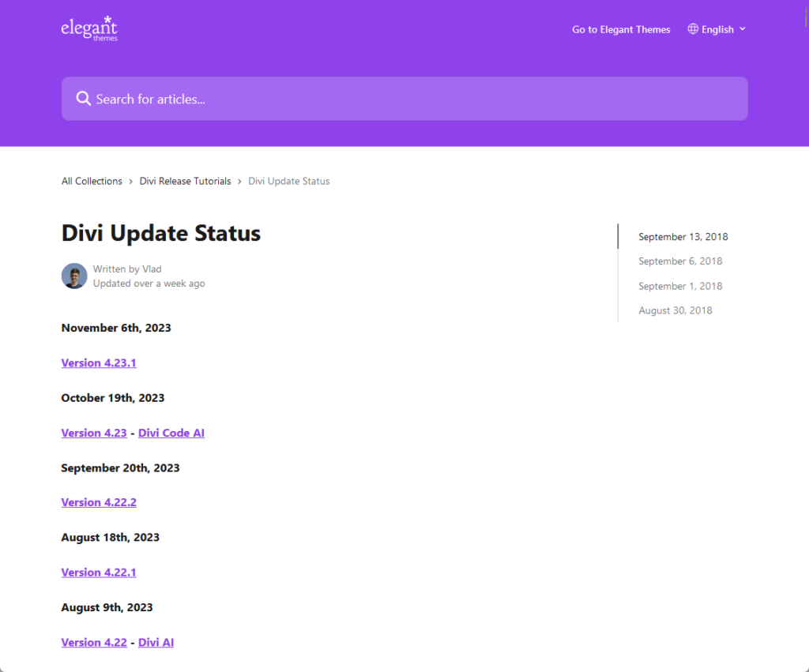Image resolution: width=809 pixels, height=672 pixels.
Task: Jump to September 6, 2018 section
Action: [x=680, y=261]
